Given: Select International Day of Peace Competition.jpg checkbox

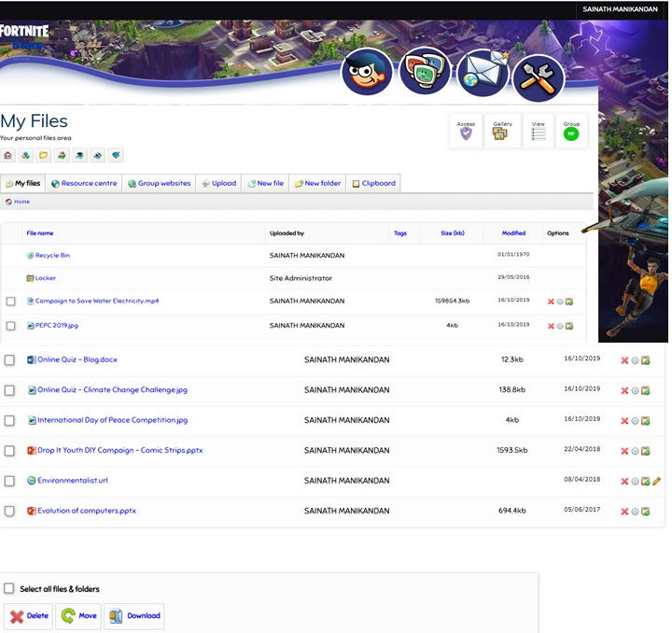Looking at the screenshot, I should (9, 421).
